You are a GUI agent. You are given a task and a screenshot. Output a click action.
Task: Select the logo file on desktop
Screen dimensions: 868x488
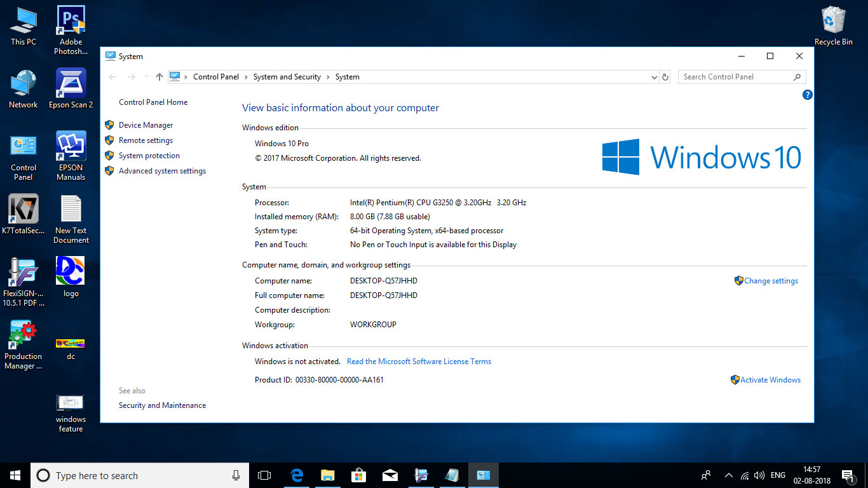tap(71, 278)
